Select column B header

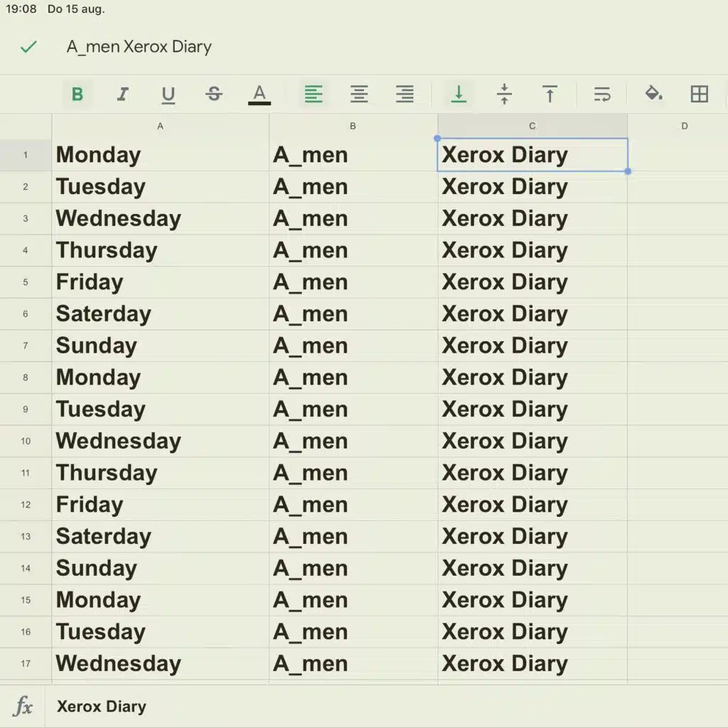353,126
